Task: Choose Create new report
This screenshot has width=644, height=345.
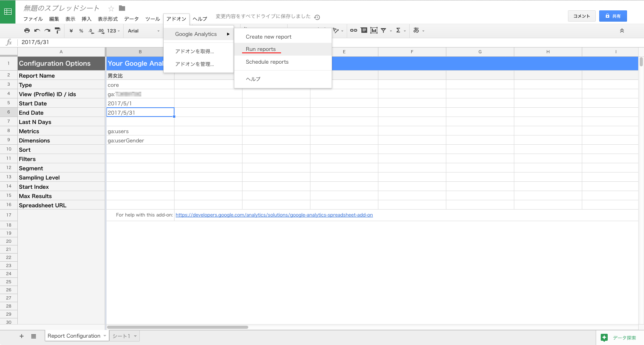Action: point(283,37)
